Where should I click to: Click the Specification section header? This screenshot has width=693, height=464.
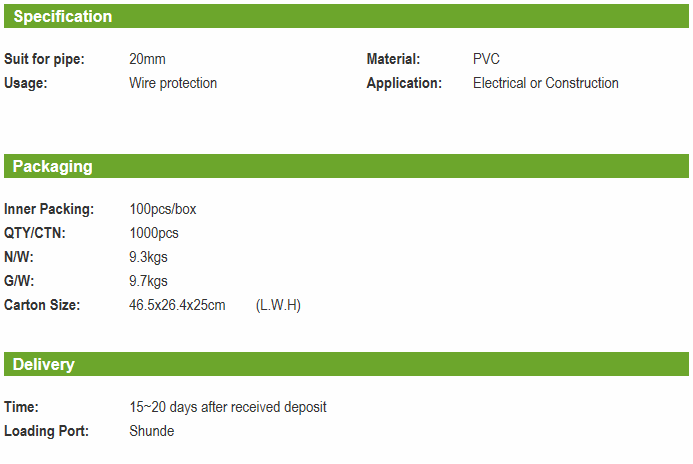pyautogui.click(x=62, y=16)
